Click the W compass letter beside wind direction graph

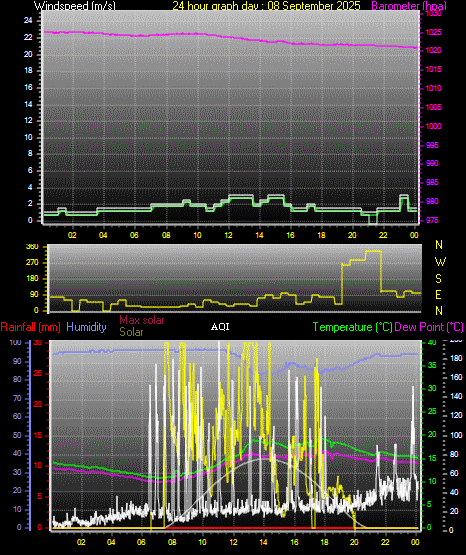point(440,262)
